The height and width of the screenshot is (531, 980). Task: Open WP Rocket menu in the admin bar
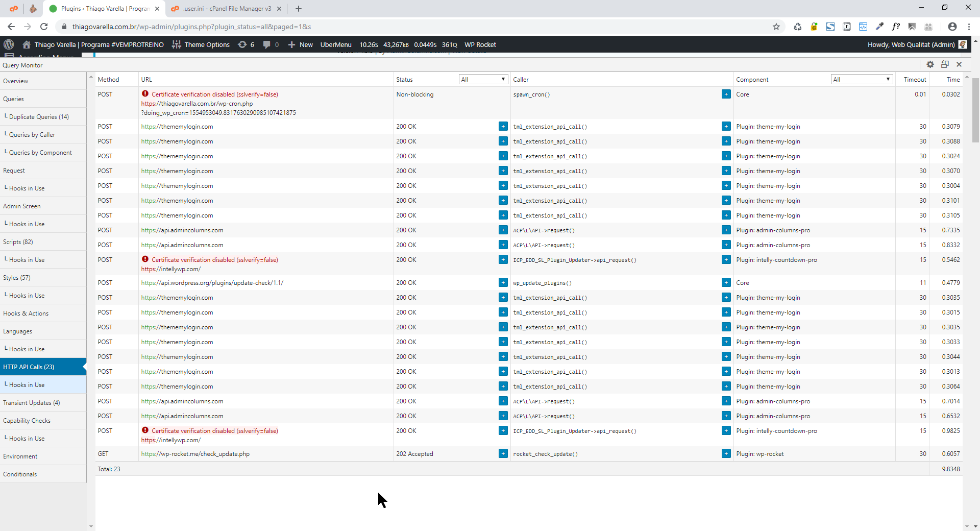[x=480, y=44]
